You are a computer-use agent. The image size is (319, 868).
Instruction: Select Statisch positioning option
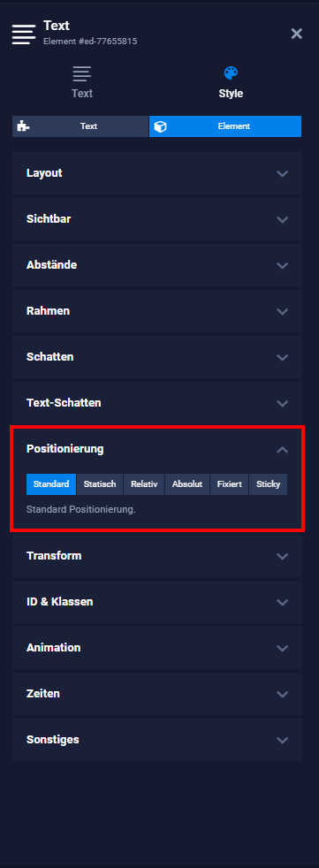pos(100,484)
